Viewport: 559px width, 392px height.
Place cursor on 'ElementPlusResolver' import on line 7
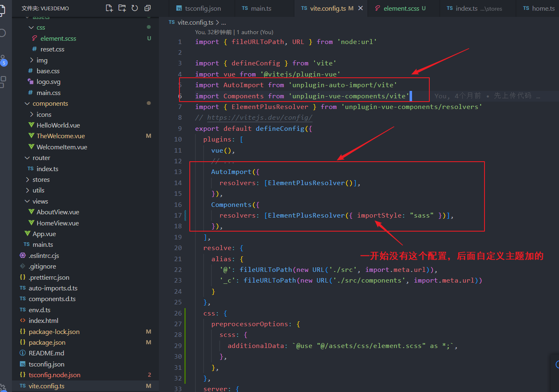(270, 107)
